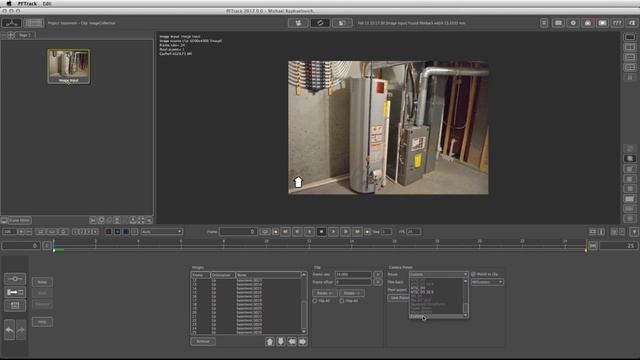Toggle the blue channel swatch
Screen dimensions: 640x360
[126, 231]
